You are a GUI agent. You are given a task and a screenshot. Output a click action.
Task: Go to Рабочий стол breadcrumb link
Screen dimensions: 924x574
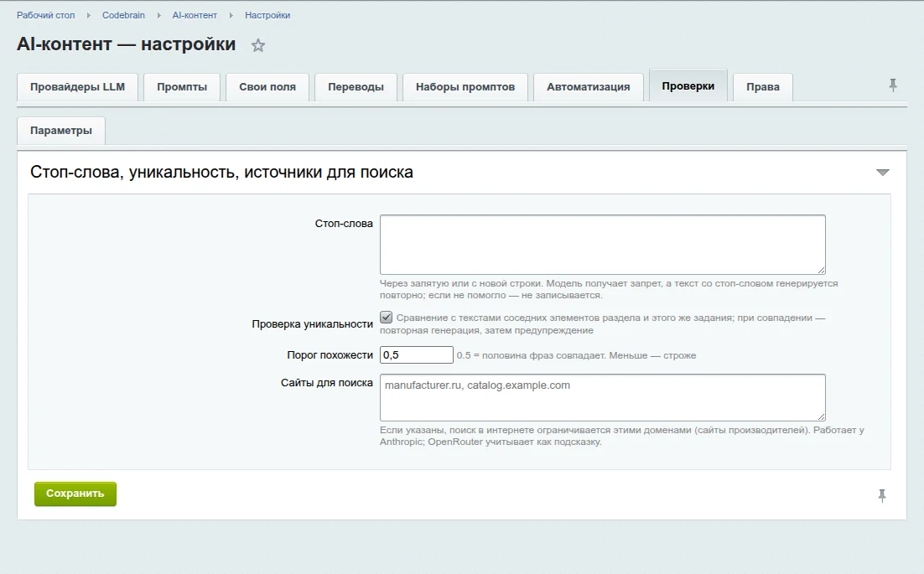tap(46, 15)
